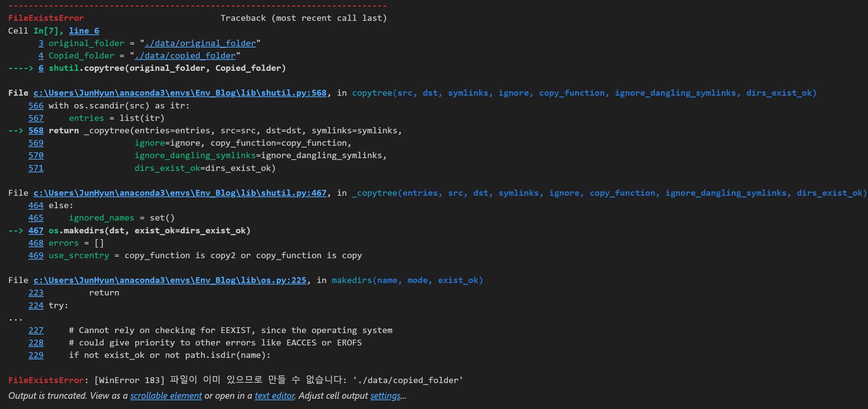This screenshot has height=409, width=868.
Task: Click line number 570 link
Action: click(36, 155)
